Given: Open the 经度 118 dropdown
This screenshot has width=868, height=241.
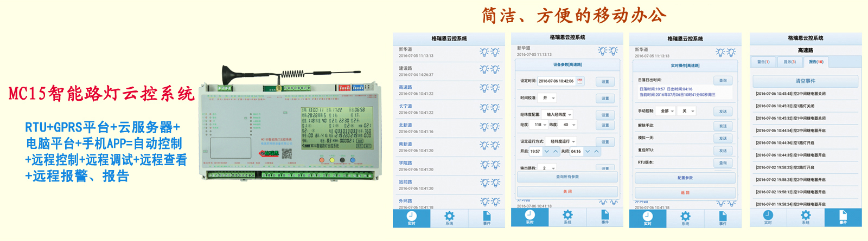Looking at the screenshot, I should [540, 125].
